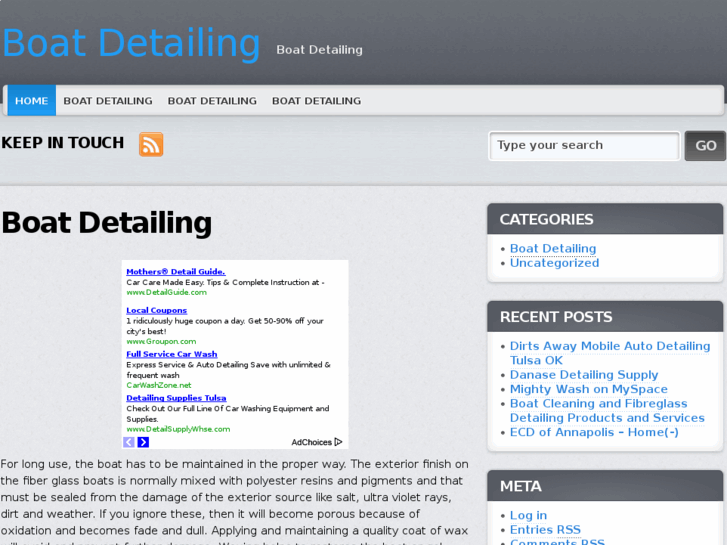Viewport: 727px width, 545px height.
Task: Click the gray Boat Detailing tagline
Action: pyautogui.click(x=319, y=50)
